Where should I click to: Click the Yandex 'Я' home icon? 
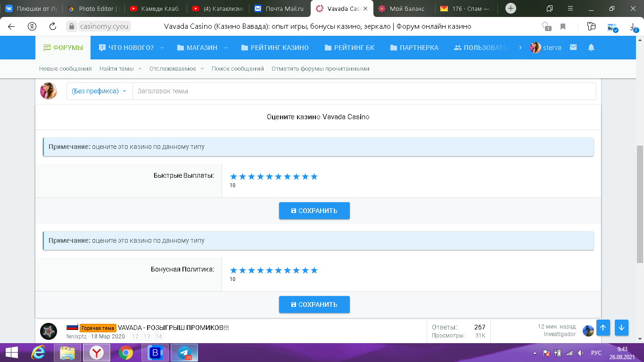[x=32, y=26]
